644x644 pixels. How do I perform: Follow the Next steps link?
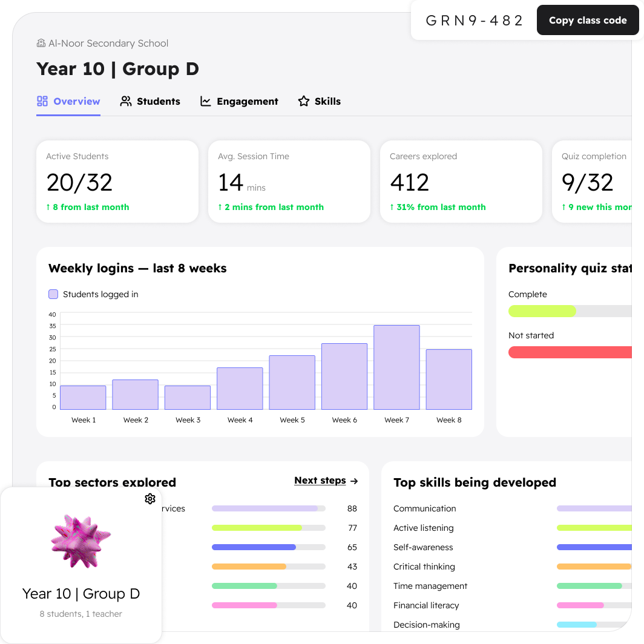click(x=320, y=481)
